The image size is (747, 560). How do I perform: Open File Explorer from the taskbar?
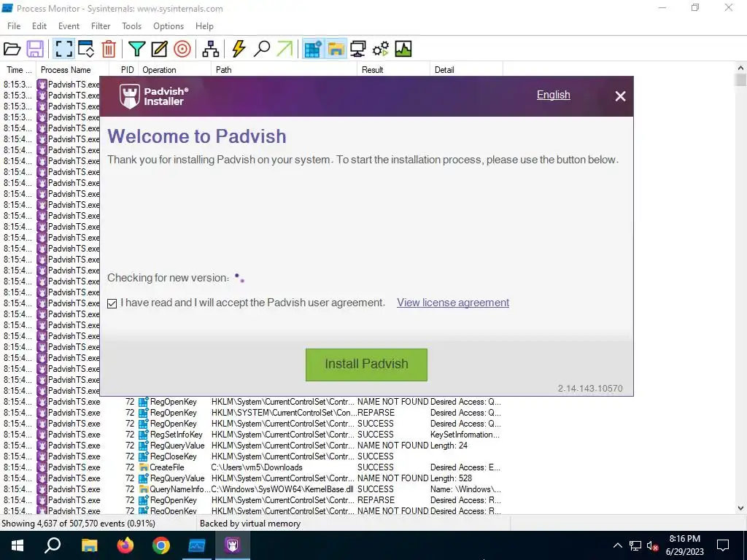coord(89,545)
